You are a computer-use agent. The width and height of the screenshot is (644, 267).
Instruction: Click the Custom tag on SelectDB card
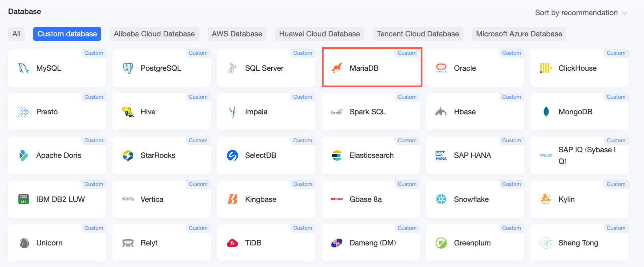click(x=302, y=140)
